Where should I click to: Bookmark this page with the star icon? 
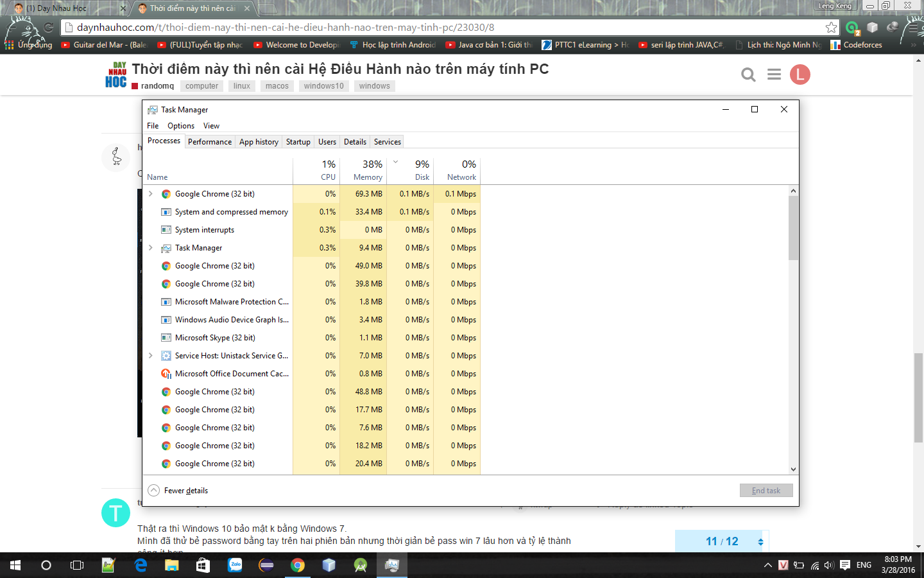(832, 27)
